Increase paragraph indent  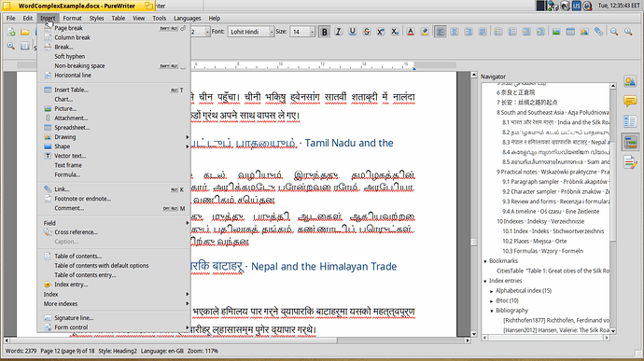pyautogui.click(x=540, y=32)
